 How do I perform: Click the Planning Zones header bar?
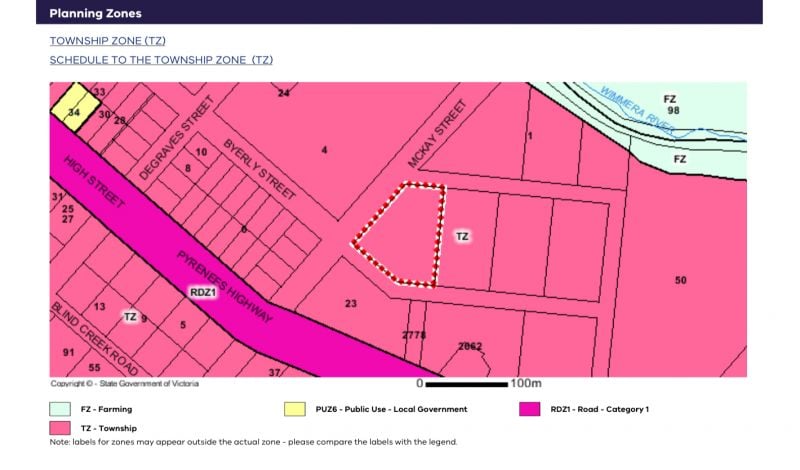click(399, 12)
